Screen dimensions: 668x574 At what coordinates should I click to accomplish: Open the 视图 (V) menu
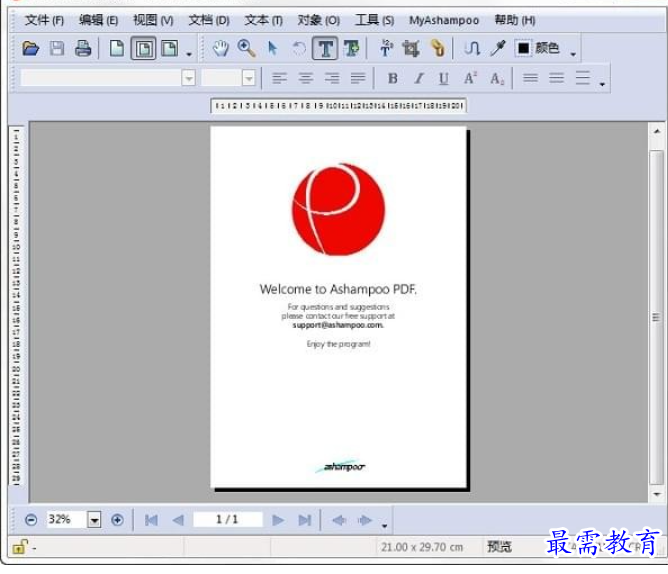pos(153,20)
